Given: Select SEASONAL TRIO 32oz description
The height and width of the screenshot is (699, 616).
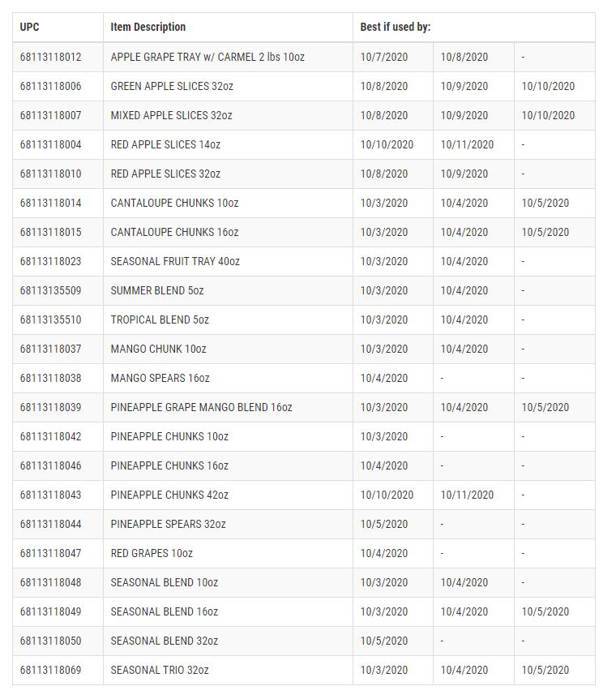Looking at the screenshot, I should point(160,670).
